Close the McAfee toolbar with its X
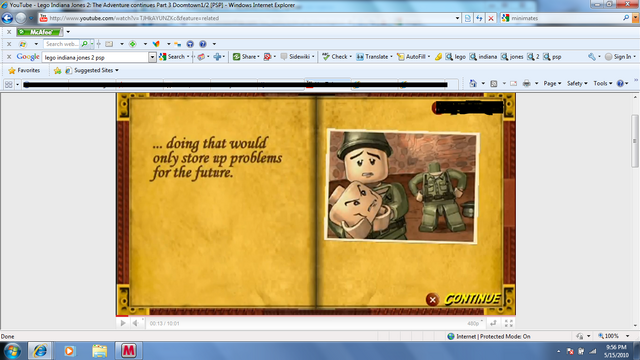 click(x=9, y=32)
